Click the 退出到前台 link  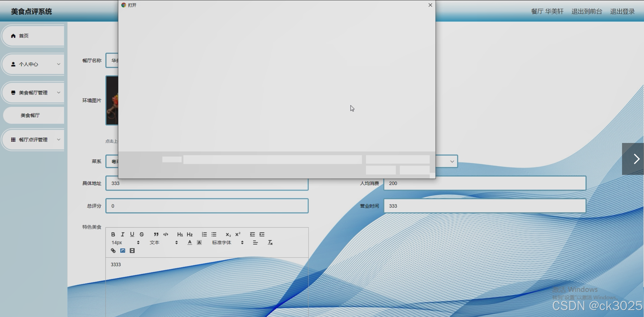586,11
